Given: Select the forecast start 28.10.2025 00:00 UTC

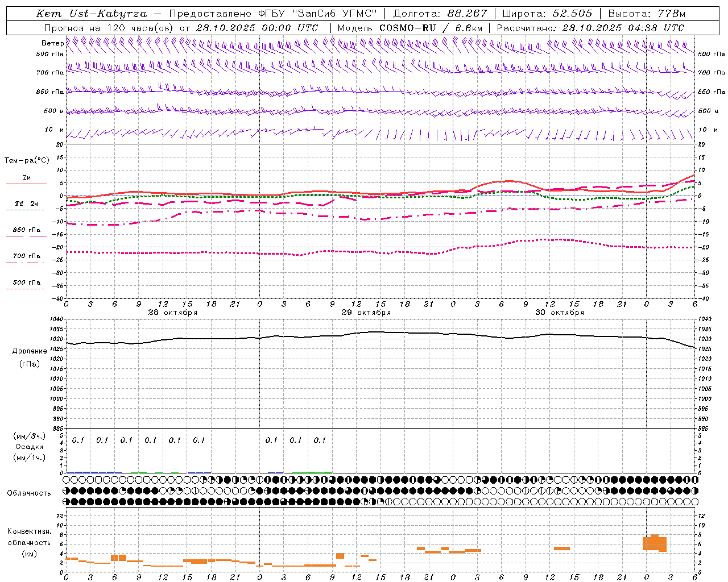Looking at the screenshot, I should tap(257, 28).
